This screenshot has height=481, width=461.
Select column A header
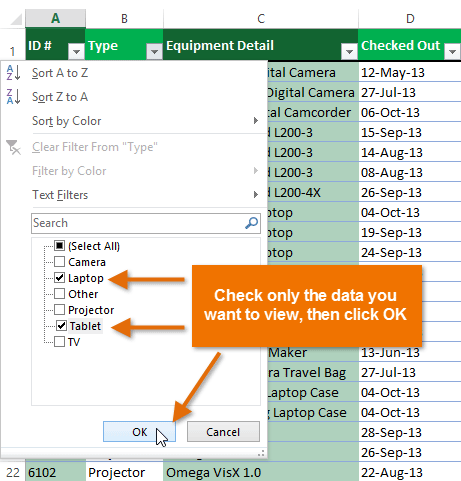tap(55, 18)
